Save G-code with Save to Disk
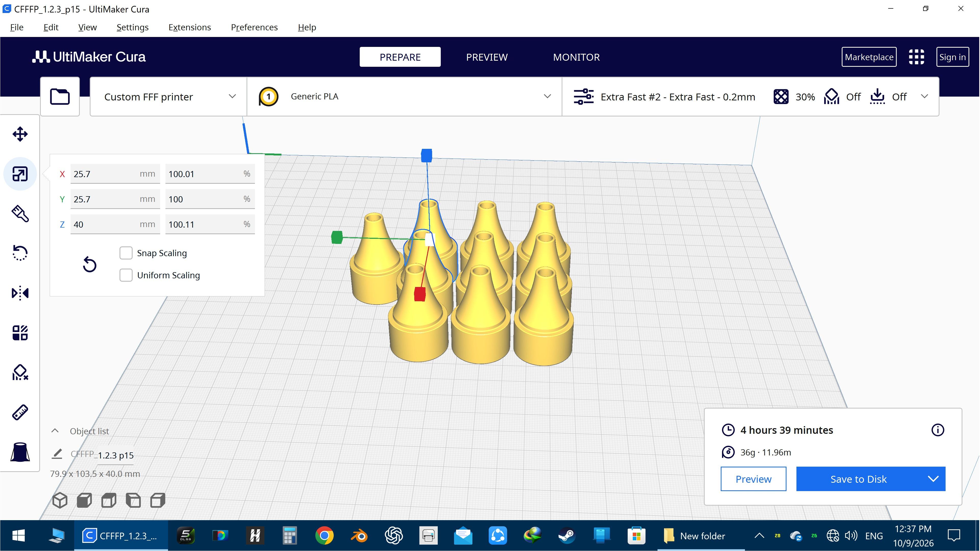The width and height of the screenshot is (980, 551). click(858, 479)
